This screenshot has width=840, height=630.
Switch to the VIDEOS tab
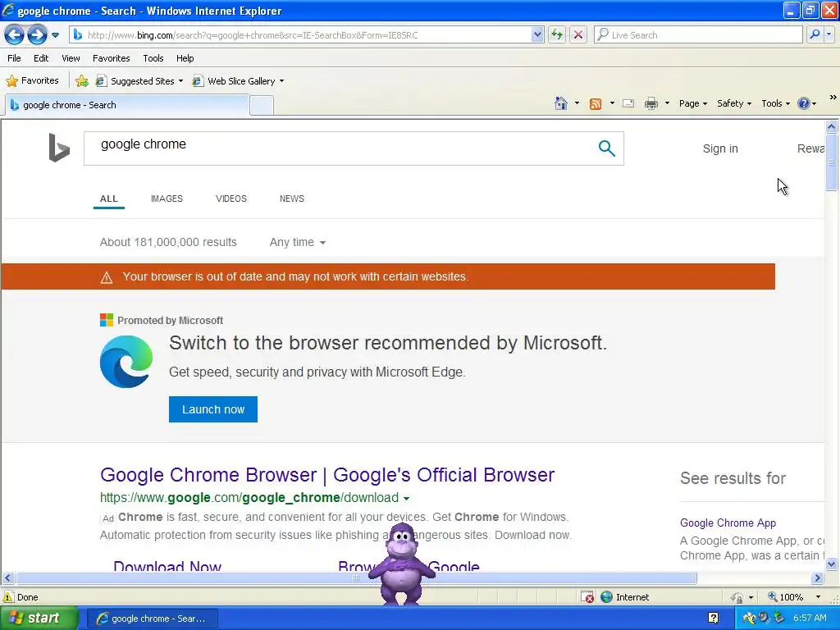click(x=231, y=199)
